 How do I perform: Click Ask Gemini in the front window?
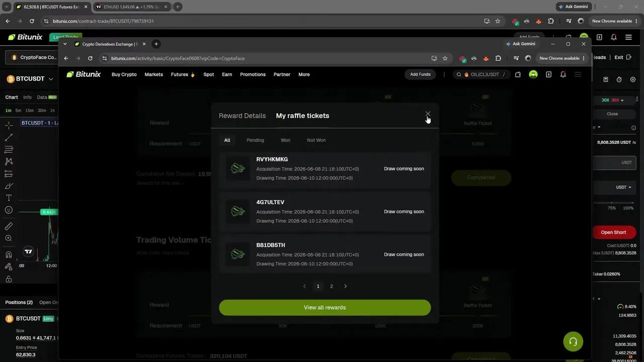[x=520, y=44]
